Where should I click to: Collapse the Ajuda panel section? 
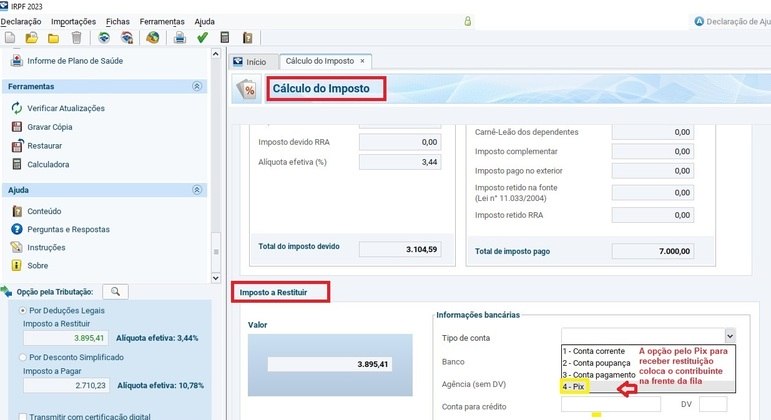(x=197, y=190)
